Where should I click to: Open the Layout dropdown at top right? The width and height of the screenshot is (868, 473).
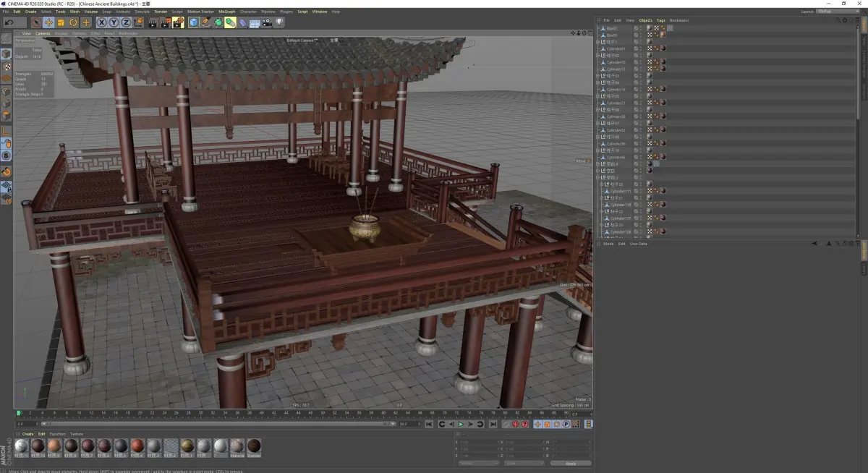click(x=838, y=12)
